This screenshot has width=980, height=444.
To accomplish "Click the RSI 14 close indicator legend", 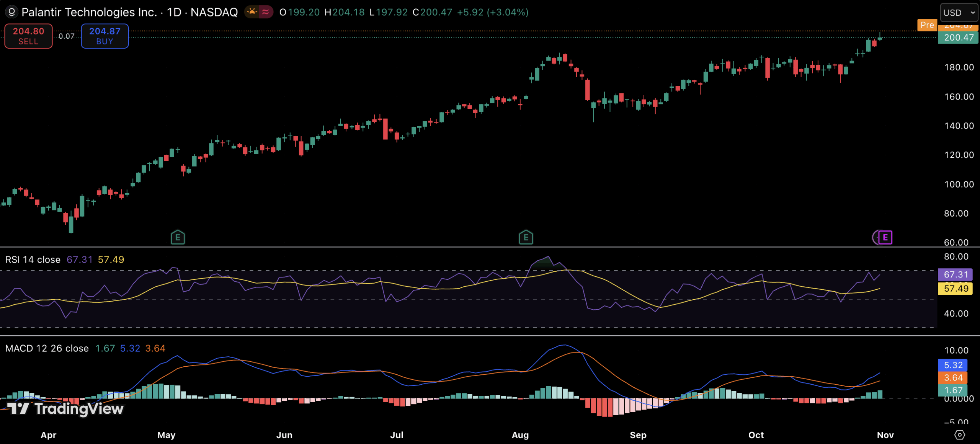I will coord(33,260).
